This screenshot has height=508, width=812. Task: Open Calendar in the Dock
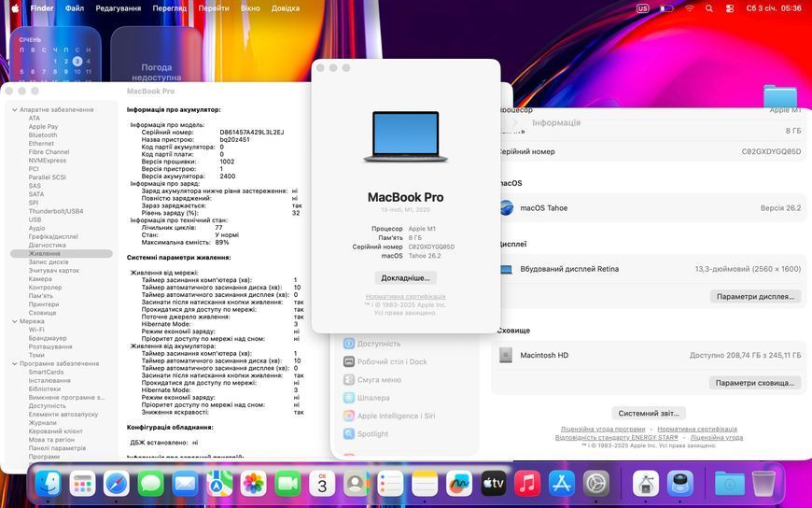322,484
